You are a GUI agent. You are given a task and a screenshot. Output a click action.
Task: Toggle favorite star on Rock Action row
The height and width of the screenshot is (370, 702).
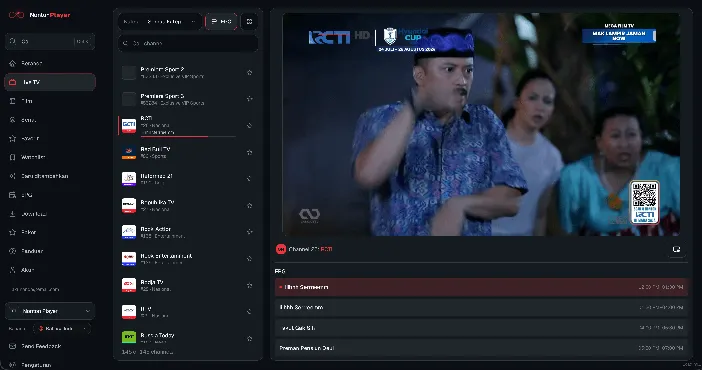click(249, 232)
